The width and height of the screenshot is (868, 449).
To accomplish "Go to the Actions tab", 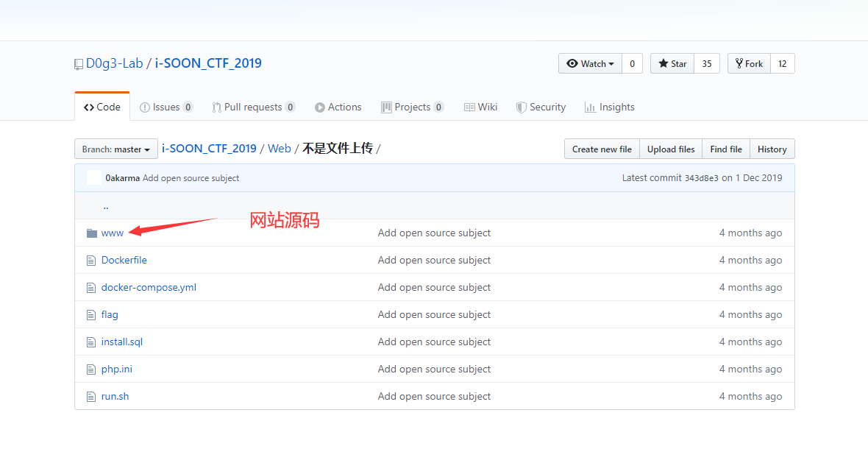I will coord(338,107).
